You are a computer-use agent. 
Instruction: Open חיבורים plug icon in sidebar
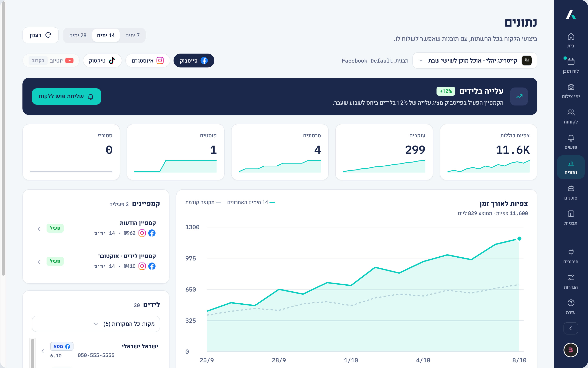(570, 256)
